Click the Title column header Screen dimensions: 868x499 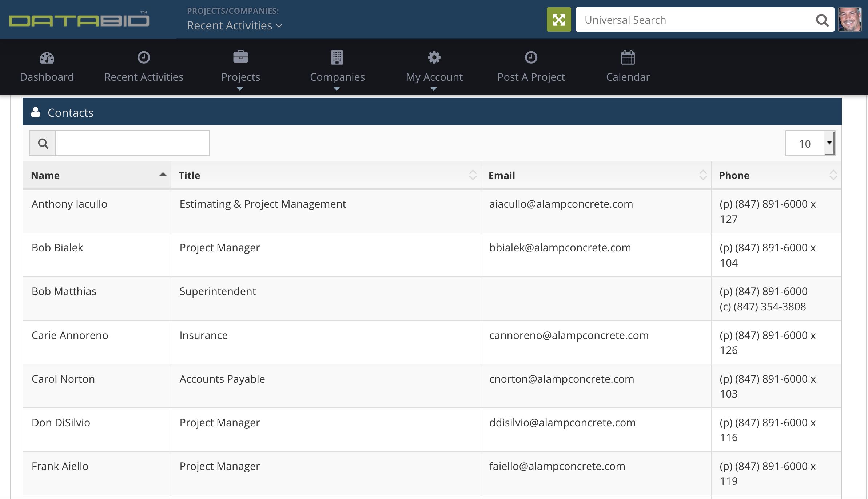(x=326, y=175)
